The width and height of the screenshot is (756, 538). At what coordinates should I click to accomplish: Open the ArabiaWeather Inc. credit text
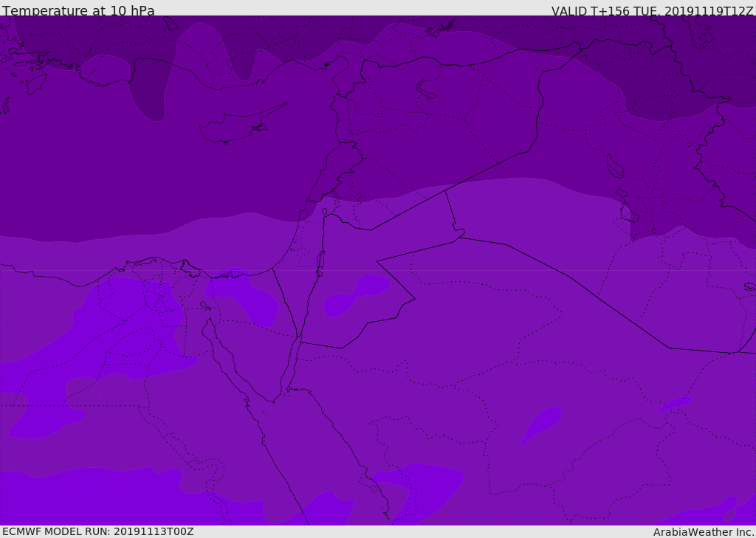point(704,532)
